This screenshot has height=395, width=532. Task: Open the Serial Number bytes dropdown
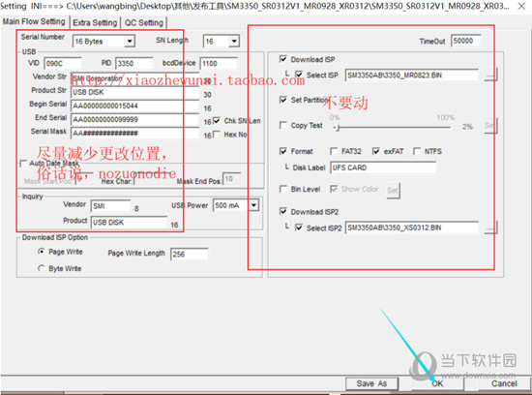click(130, 42)
